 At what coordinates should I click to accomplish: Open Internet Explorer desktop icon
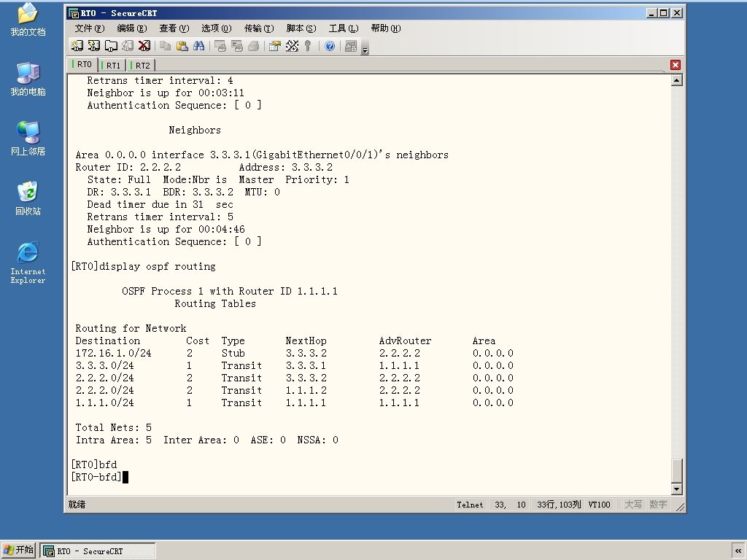(28, 262)
